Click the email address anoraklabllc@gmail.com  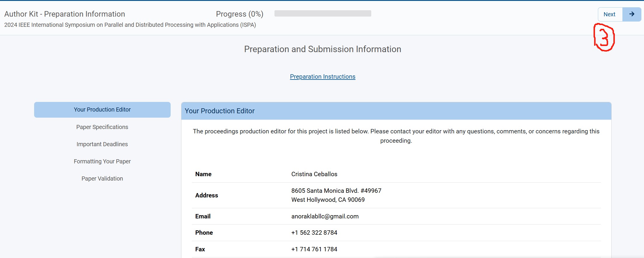point(325,216)
